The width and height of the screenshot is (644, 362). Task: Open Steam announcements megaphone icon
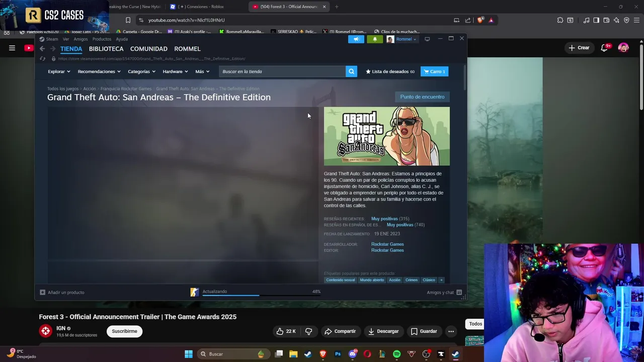tap(356, 39)
